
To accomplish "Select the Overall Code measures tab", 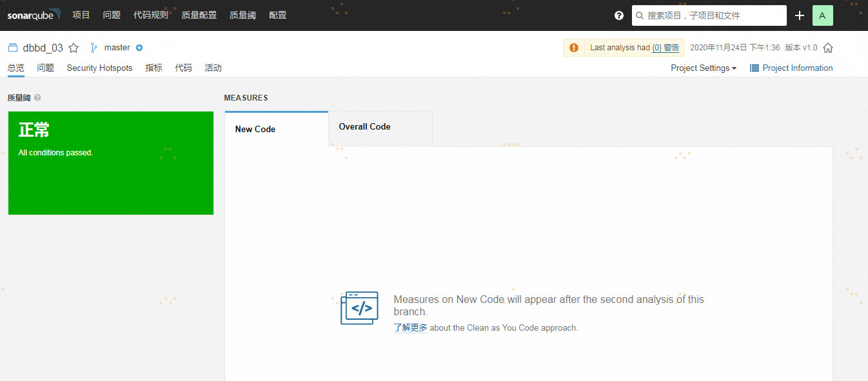I will tap(380, 127).
